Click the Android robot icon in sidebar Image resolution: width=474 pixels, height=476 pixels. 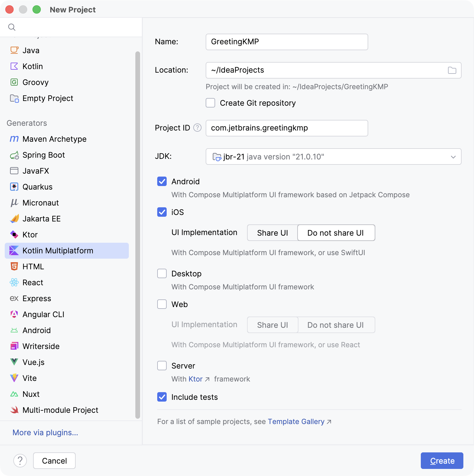pos(14,330)
